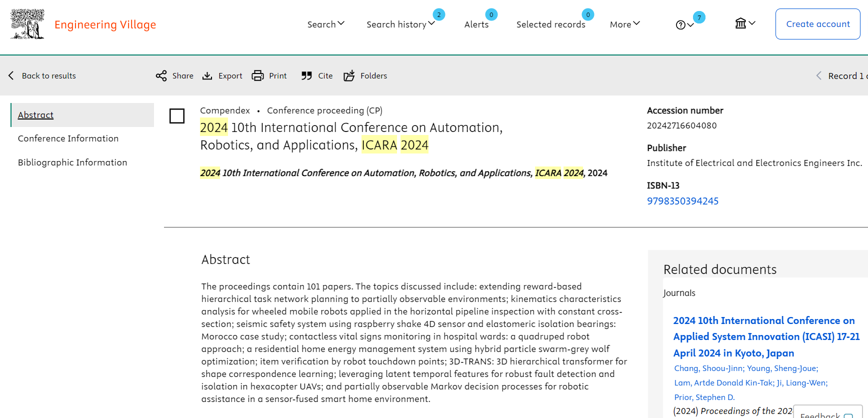Screen dimensions: 868x418
Task: Click the Export download icon
Action: (207, 76)
